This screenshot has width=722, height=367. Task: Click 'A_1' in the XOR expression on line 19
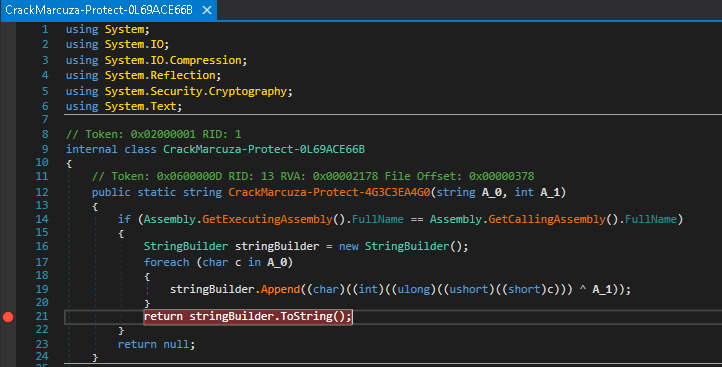click(602, 289)
